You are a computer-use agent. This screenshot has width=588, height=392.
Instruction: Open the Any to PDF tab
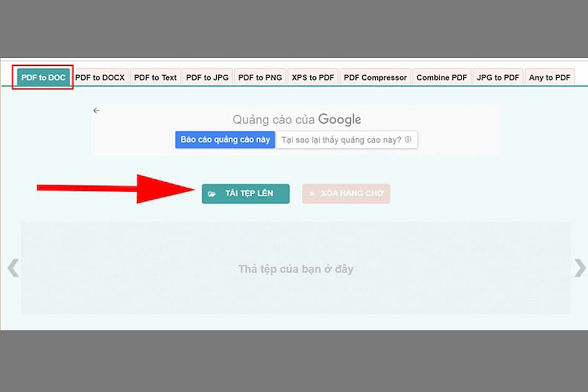[550, 77]
